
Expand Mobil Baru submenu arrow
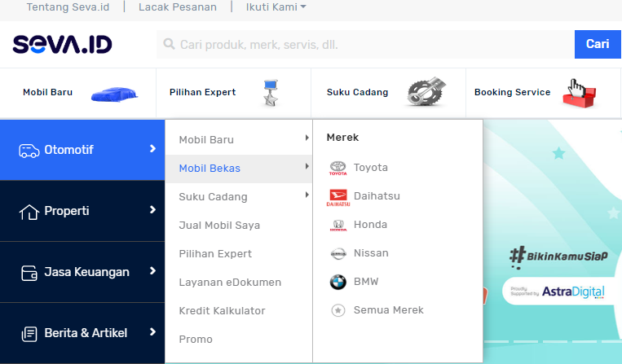click(307, 138)
